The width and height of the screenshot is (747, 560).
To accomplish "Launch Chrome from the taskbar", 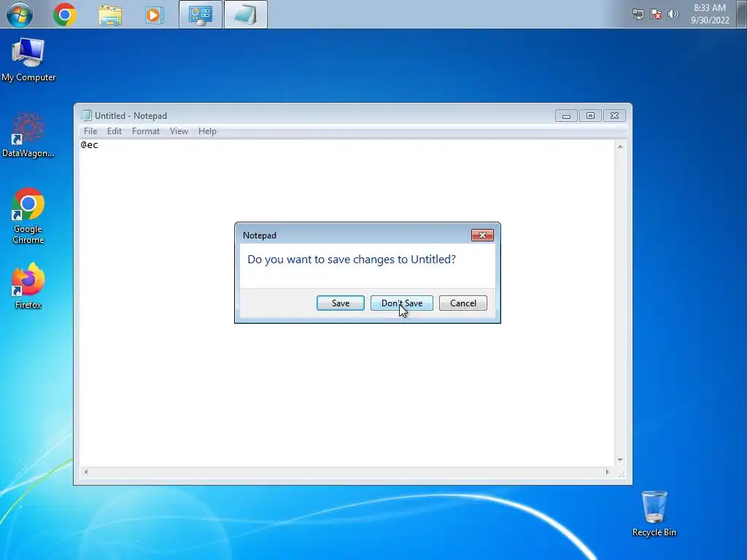I will 65,15.
